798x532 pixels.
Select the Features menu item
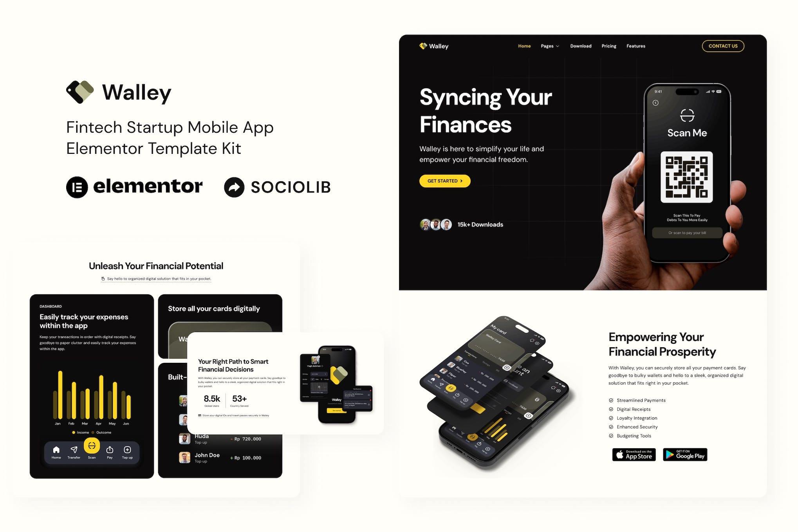pyautogui.click(x=636, y=46)
